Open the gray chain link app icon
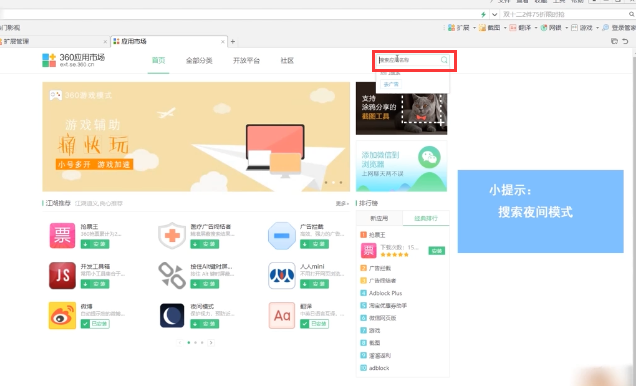The image size is (636, 386). (172, 275)
